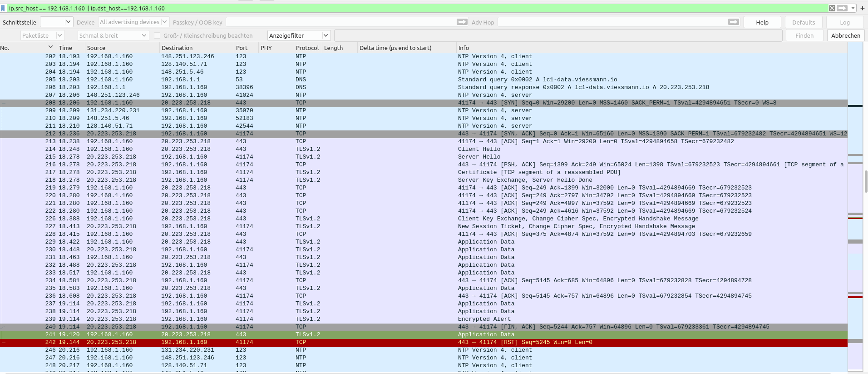Sort by the Destination column header
Viewport: 868px width, 374px height.
[197, 48]
